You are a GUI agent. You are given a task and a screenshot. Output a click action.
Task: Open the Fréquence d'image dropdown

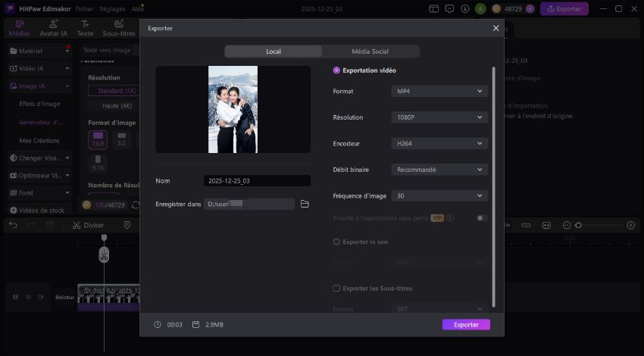pyautogui.click(x=439, y=196)
